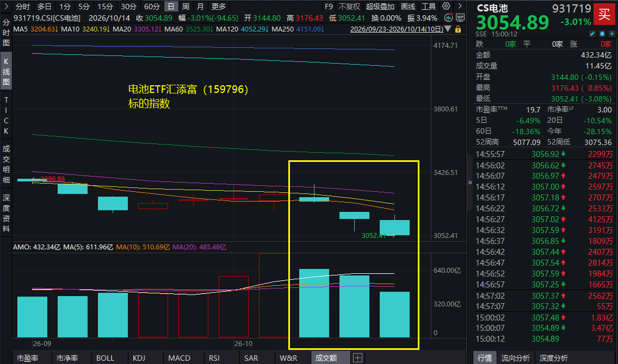
Task: Open the chart settings gear
Action: point(446,7)
